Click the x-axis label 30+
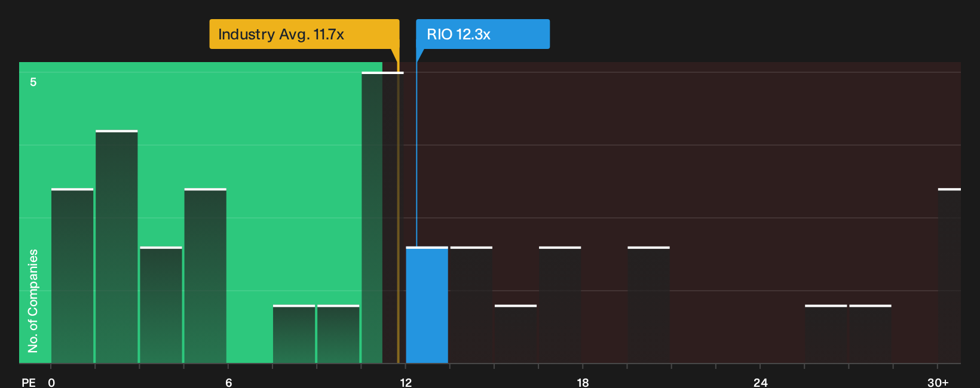 pyautogui.click(x=938, y=382)
